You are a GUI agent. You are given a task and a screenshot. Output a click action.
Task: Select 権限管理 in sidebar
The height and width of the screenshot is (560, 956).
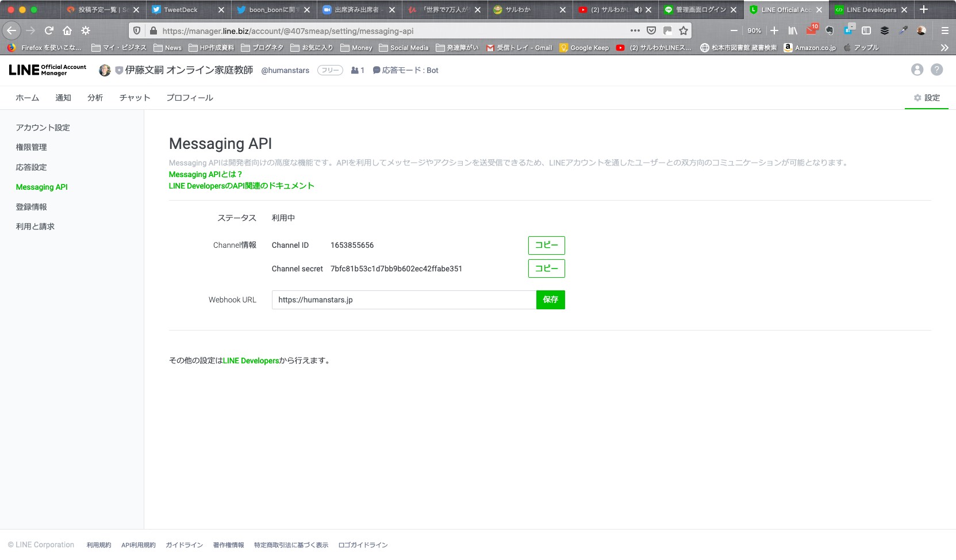pyautogui.click(x=31, y=147)
